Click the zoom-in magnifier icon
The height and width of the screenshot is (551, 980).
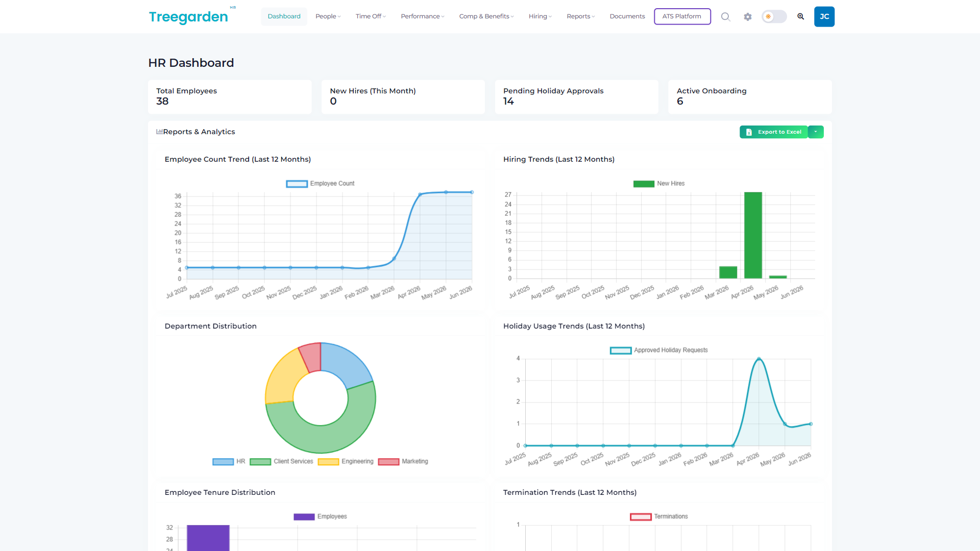[801, 16]
